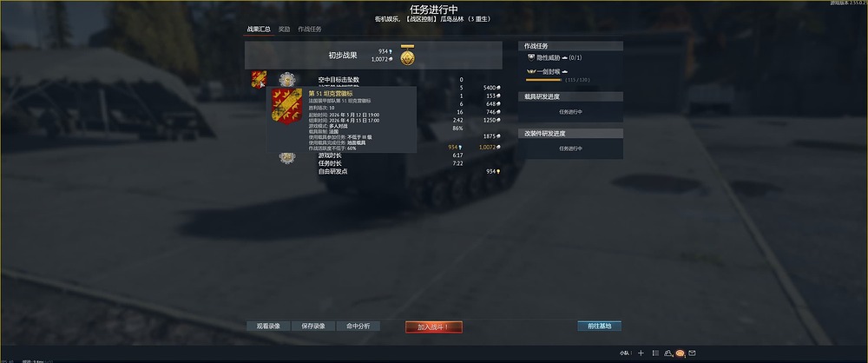Click the 命中分析 button
The height and width of the screenshot is (363, 868).
[358, 326]
